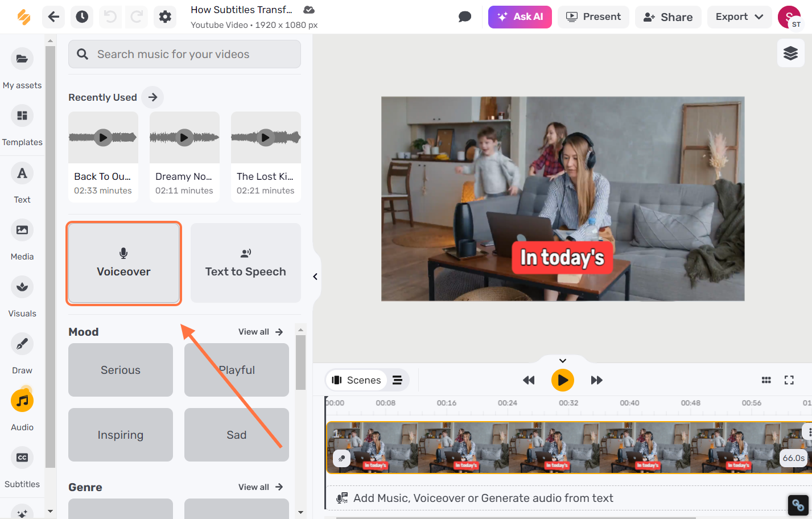812x519 pixels.
Task: Open the Templates panel
Action: [22, 125]
